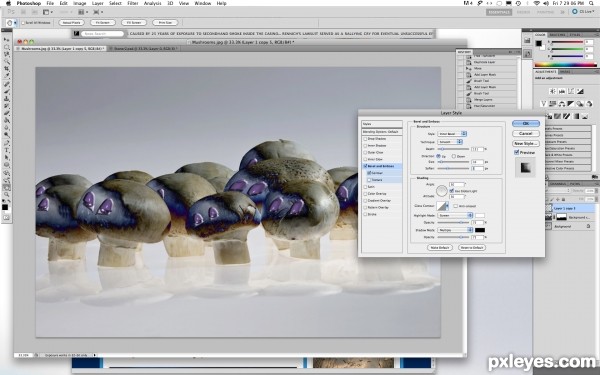Click the Posterize adjustment icon

coord(557,116)
